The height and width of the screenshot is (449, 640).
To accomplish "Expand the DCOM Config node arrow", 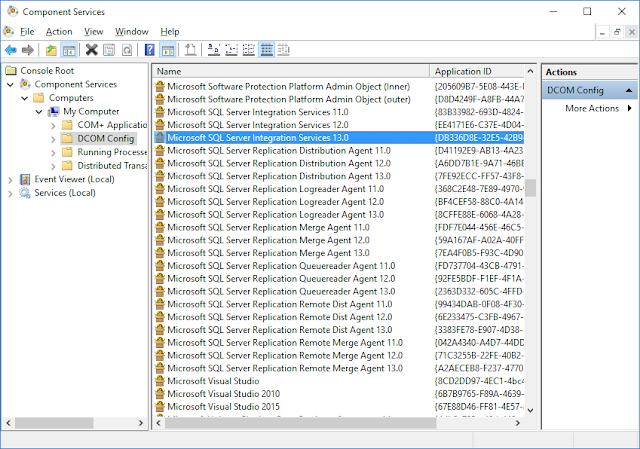I will point(53,139).
